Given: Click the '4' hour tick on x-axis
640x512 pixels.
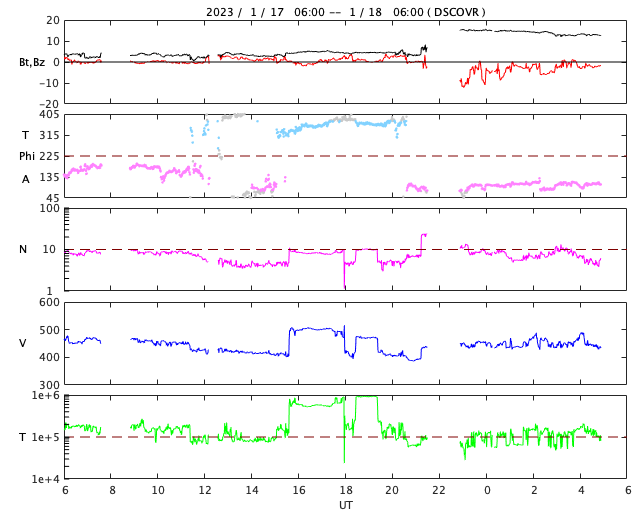Looking at the screenshot, I should [x=581, y=490].
